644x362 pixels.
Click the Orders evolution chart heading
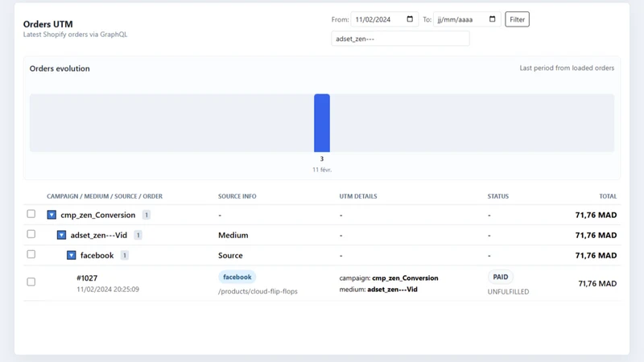[60, 68]
